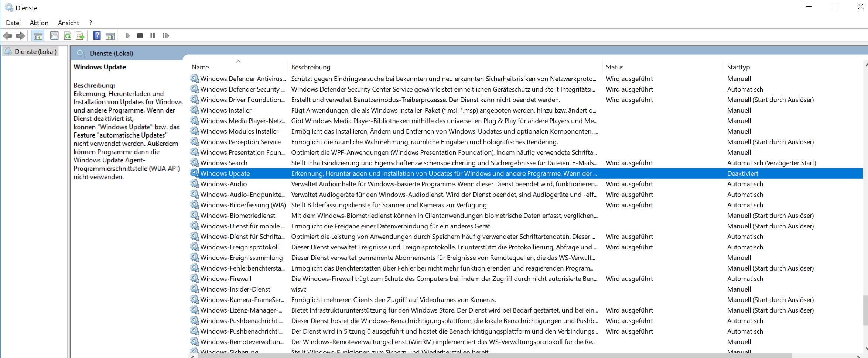Select the Windows-Audio-Endpunkte service name
Image resolution: width=868 pixels, height=358 pixels.
coord(243,195)
